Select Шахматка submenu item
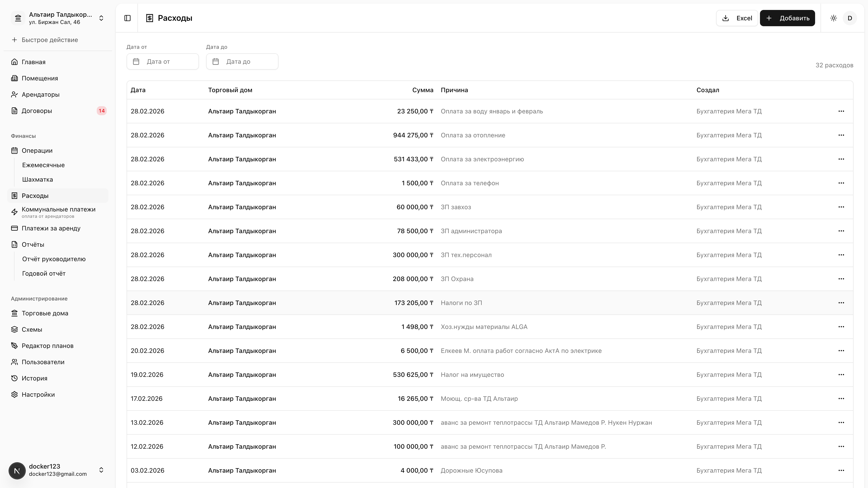The width and height of the screenshot is (868, 488). [37, 180]
